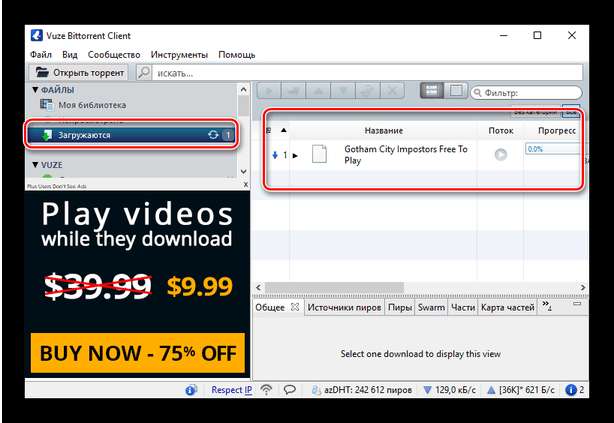The width and height of the screenshot is (614, 423).
Task: Click the progress bar showing 0.0%
Action: [552, 149]
